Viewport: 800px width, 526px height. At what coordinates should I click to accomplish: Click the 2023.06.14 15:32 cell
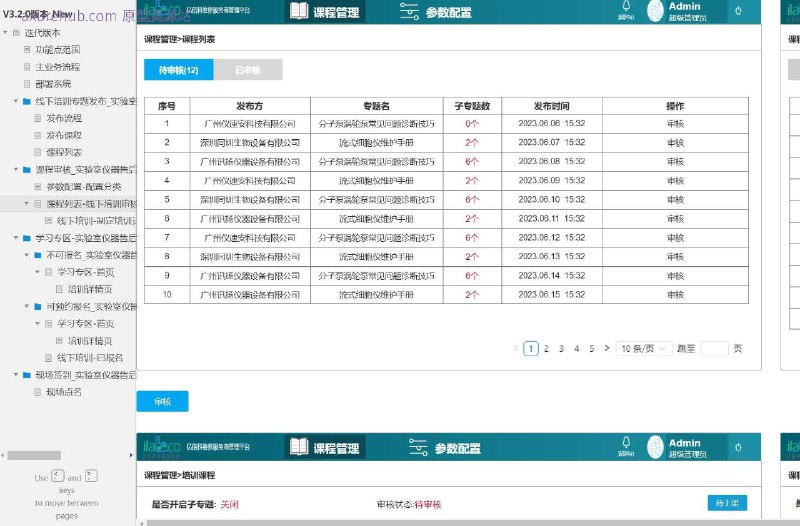point(552,275)
